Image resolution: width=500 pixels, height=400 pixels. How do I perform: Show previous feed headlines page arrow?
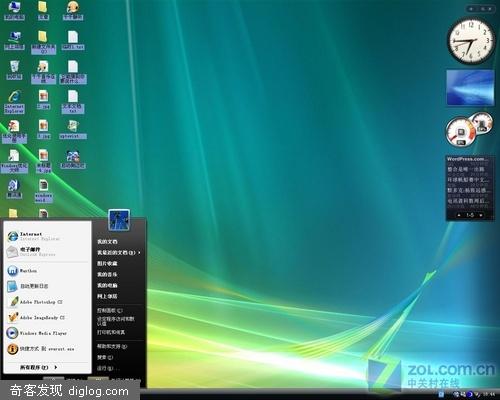pos(459,215)
